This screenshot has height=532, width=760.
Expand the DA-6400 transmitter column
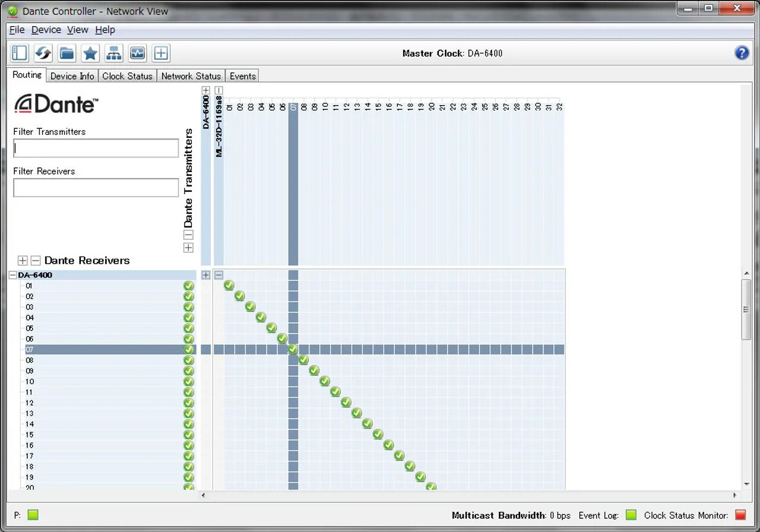click(206, 90)
